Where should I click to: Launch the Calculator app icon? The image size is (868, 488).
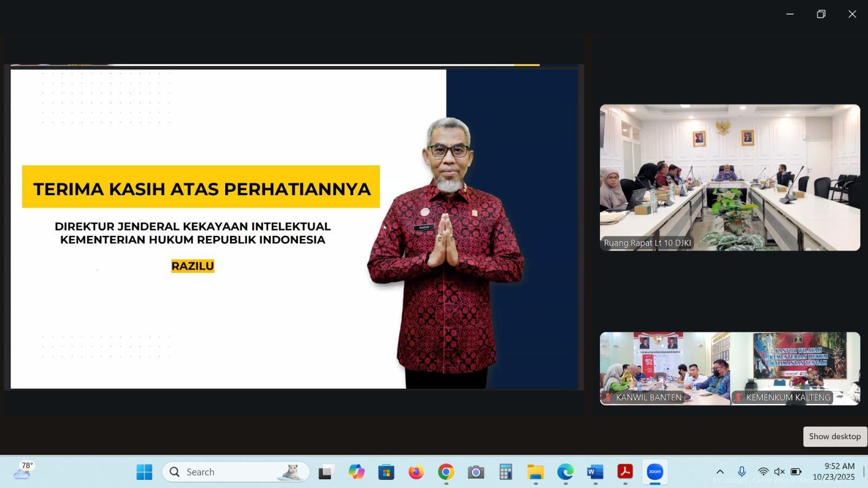(x=506, y=472)
